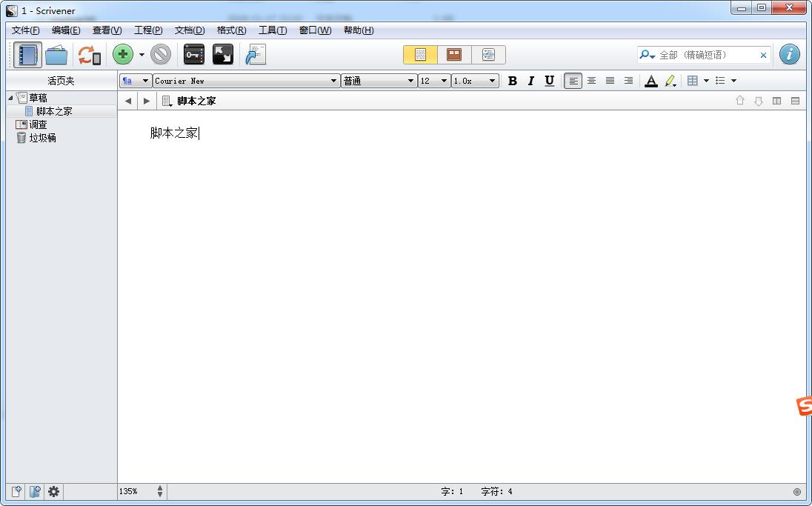This screenshot has height=506, width=812.
Task: Toggle bold formatting
Action: [512, 81]
